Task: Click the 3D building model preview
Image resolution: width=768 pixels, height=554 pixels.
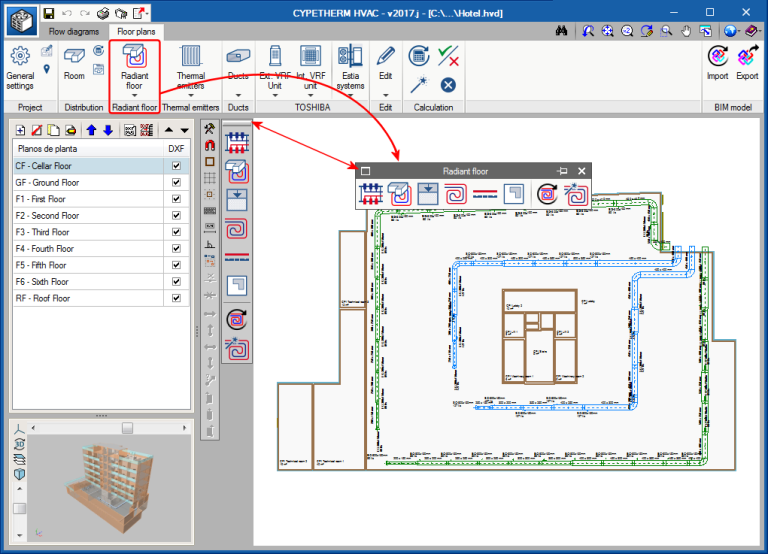Action: [x=110, y=488]
